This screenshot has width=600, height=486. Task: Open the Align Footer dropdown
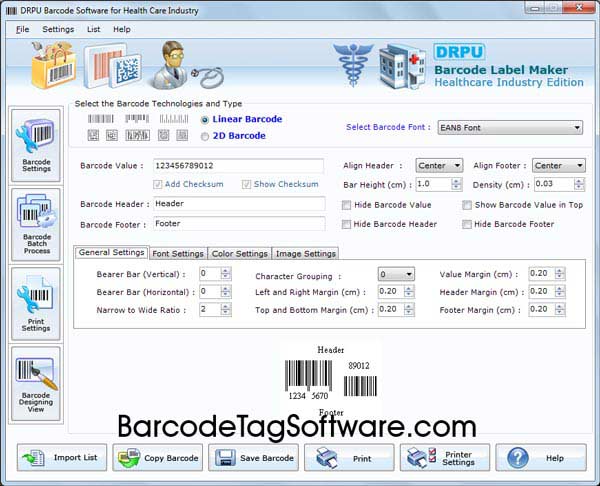tap(558, 166)
